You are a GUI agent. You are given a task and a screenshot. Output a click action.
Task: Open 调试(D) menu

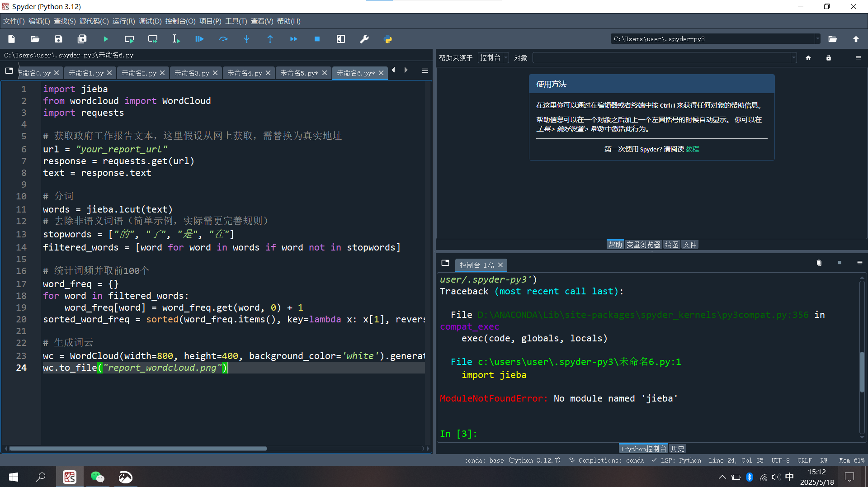tap(150, 21)
